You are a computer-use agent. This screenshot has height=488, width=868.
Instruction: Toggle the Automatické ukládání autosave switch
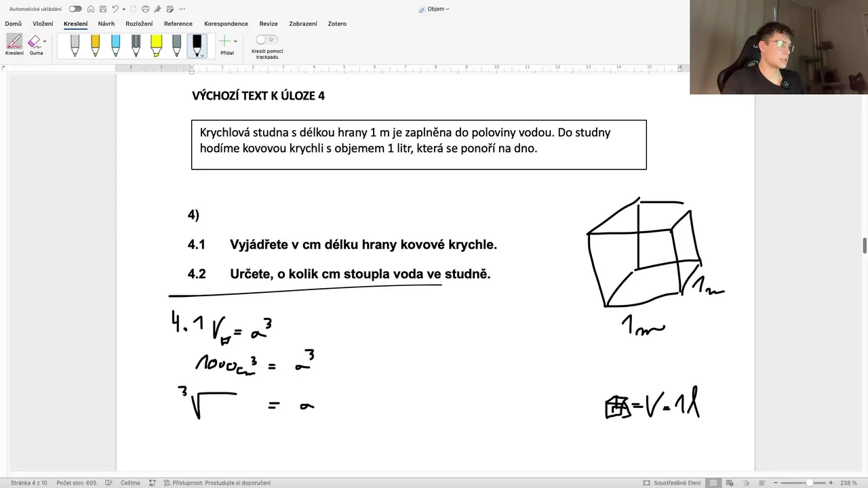coord(75,9)
